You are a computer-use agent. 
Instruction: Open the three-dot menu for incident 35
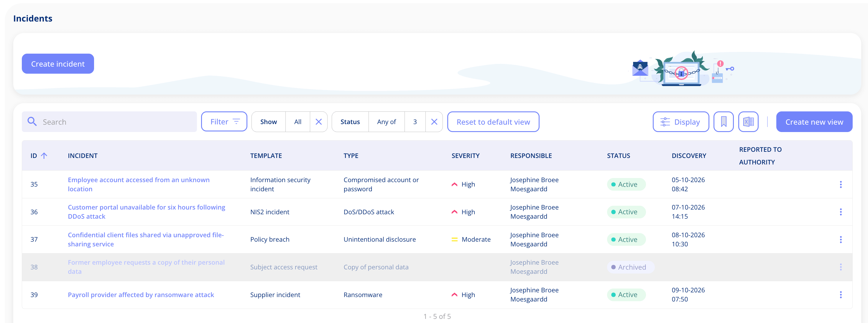click(840, 184)
